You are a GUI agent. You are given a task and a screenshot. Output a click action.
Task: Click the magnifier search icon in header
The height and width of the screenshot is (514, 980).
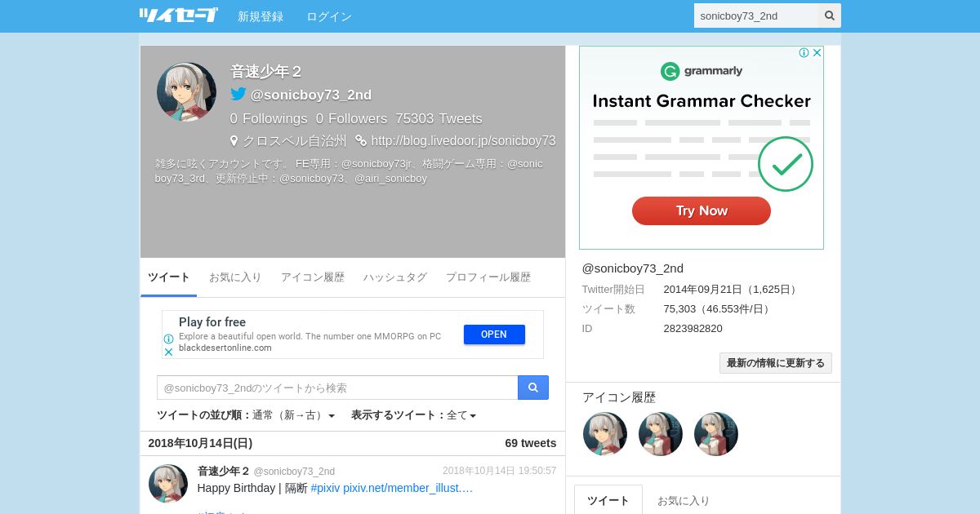click(830, 16)
